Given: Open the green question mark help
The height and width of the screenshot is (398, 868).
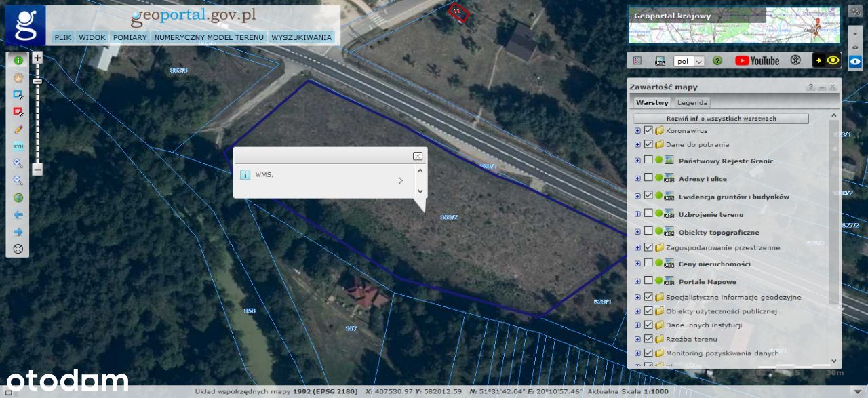Looking at the screenshot, I should [x=717, y=60].
